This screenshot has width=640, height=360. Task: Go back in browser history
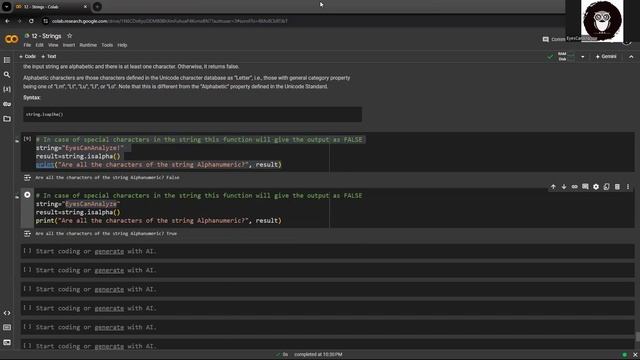[x=7, y=21]
